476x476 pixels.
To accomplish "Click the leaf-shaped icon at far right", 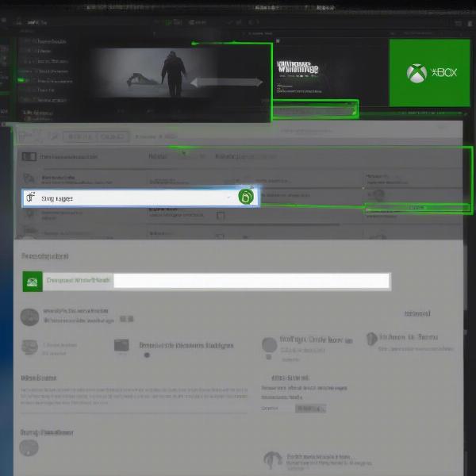I will coord(371,339).
